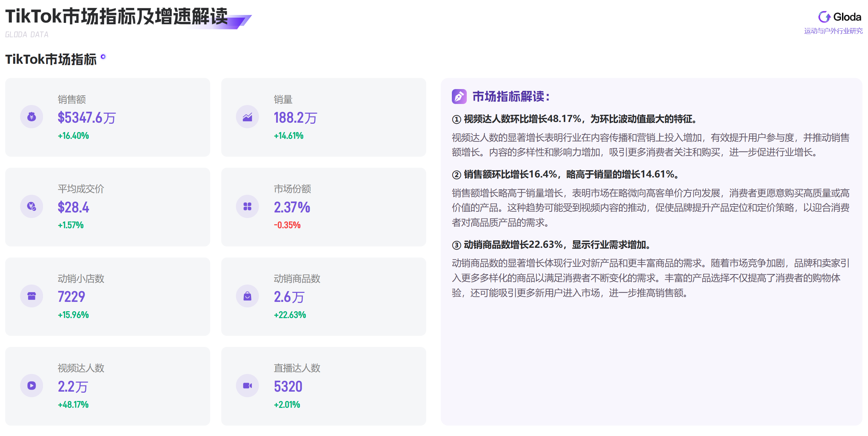Click the 视频达人数 card label
Viewport: 868px width, 436px height.
81,368
